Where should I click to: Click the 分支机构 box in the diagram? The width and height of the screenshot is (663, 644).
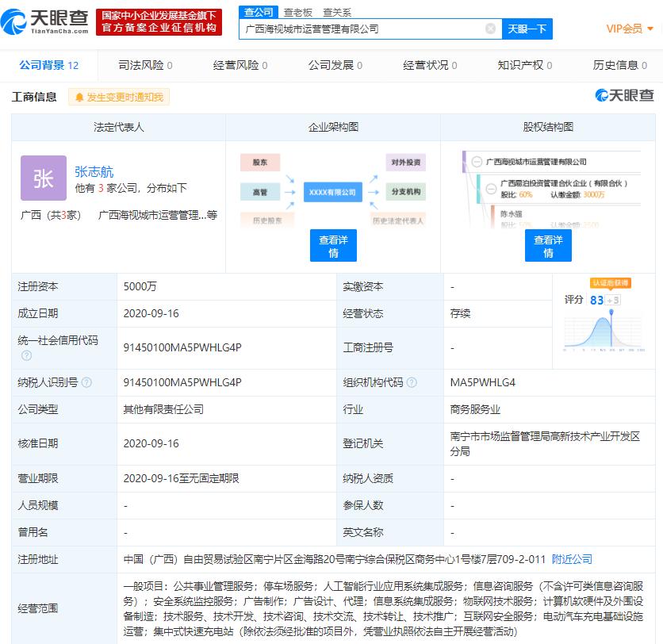405,192
